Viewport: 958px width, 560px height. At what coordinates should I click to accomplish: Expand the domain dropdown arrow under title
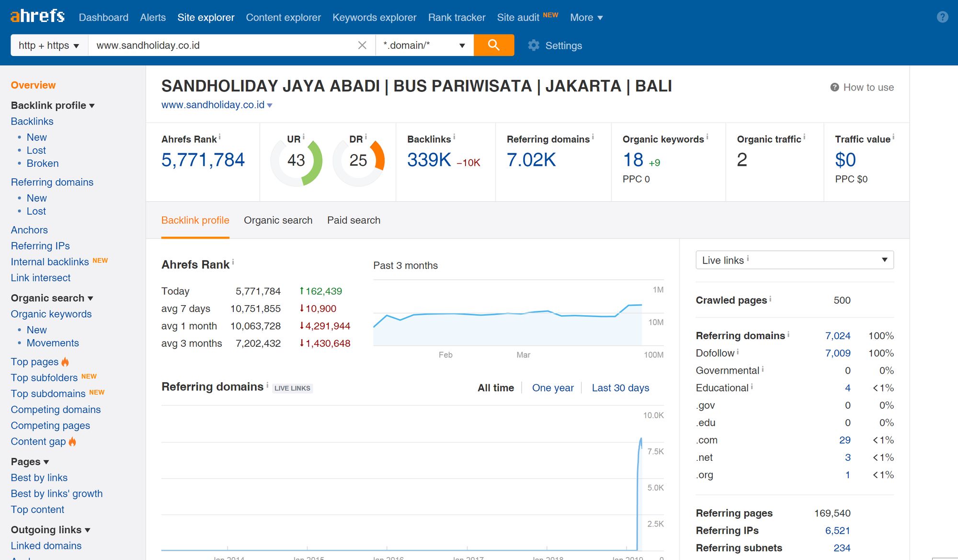[270, 105]
